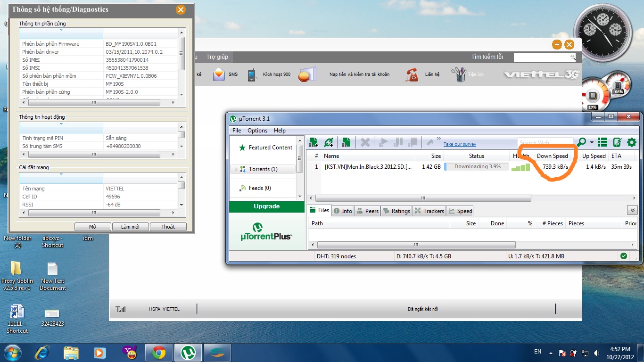Click the Add Torrent icon in µTorrent

314,142
